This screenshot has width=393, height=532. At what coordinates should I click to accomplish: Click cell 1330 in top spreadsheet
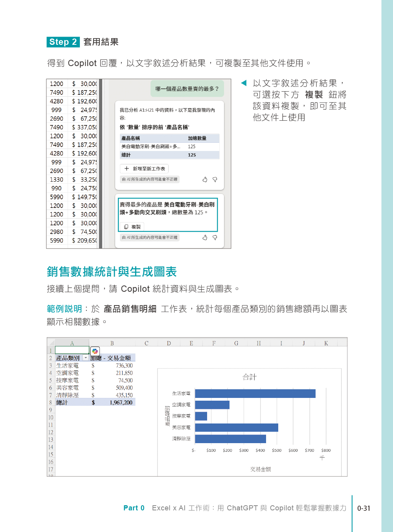pyautogui.click(x=57, y=179)
